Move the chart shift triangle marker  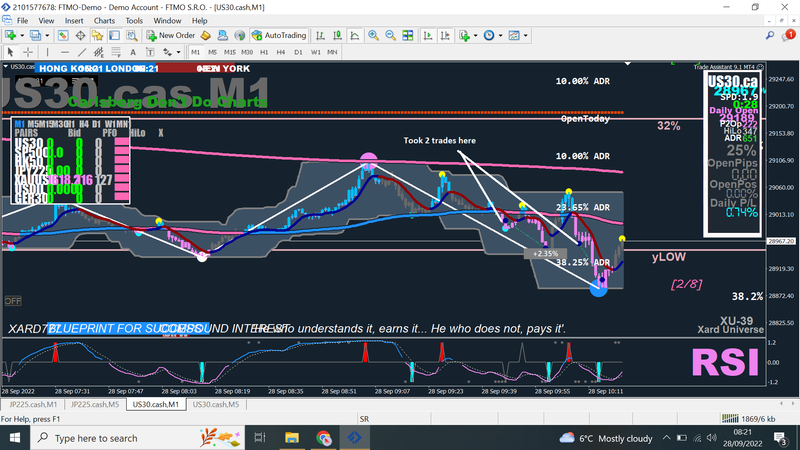click(x=628, y=64)
